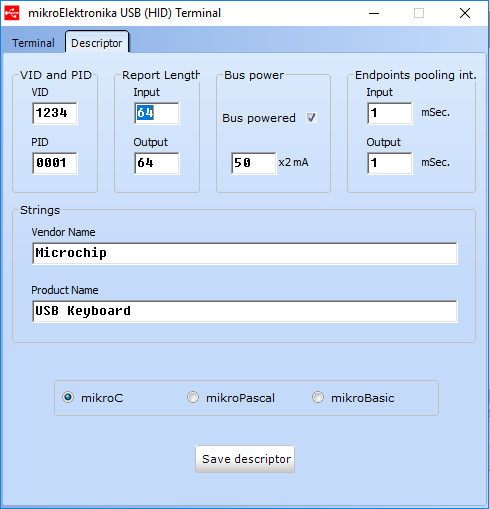490x509 pixels.
Task: Close the USB HID Terminal window
Action: point(465,13)
